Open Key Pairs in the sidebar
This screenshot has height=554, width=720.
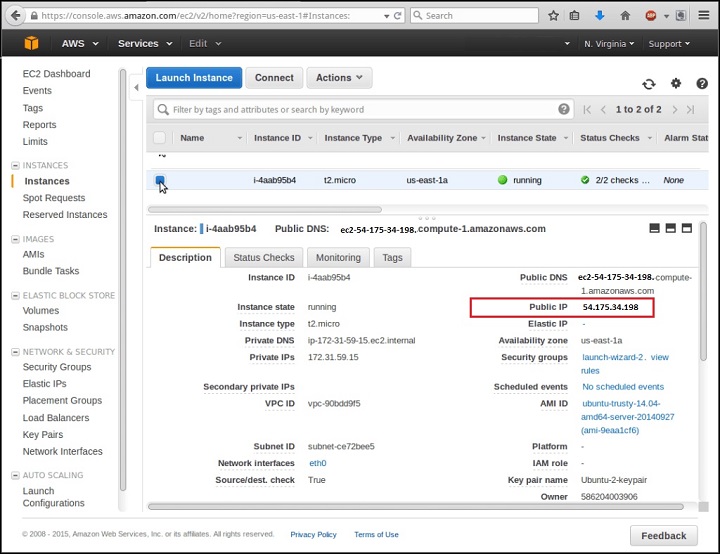click(x=43, y=435)
